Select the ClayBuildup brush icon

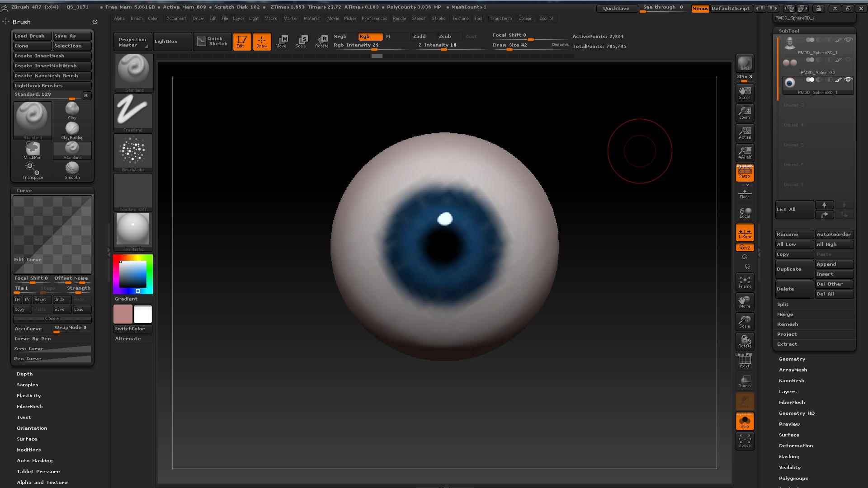click(72, 130)
